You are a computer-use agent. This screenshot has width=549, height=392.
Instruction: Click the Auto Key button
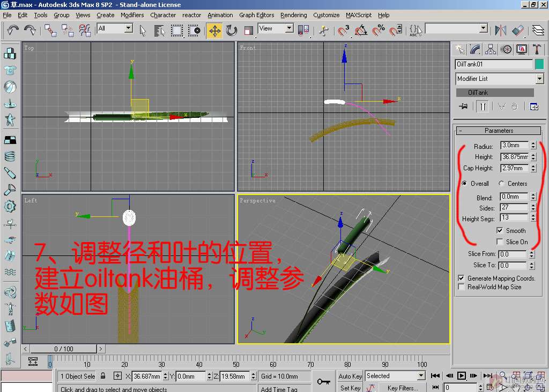coord(350,376)
